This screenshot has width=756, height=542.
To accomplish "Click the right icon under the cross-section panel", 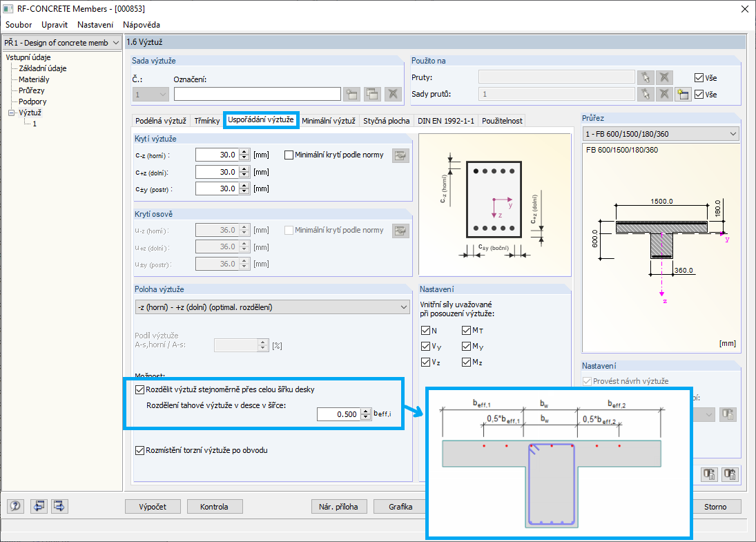I will click(730, 474).
